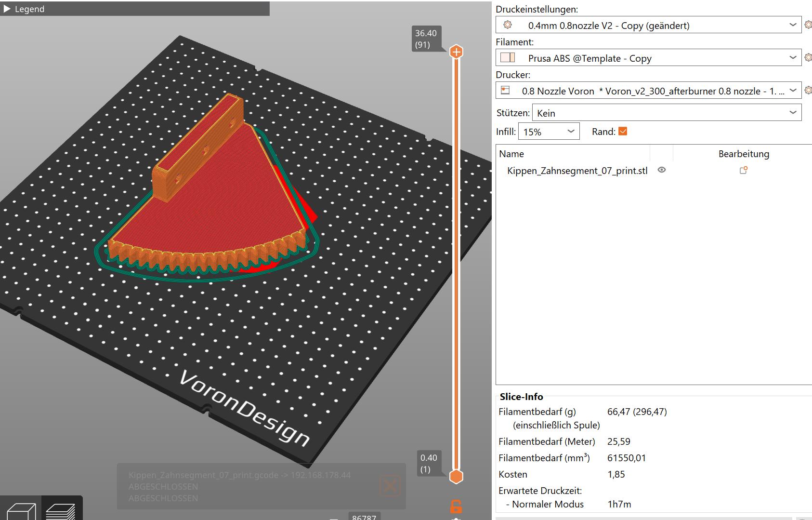
Task: Click the Erwartete Druckzeit label
Action: coord(540,491)
